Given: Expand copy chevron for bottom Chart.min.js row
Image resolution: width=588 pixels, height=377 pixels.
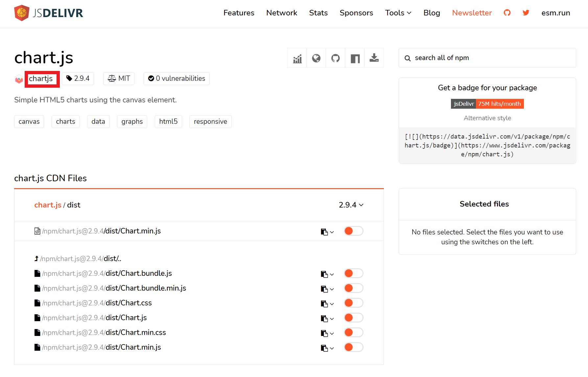Looking at the screenshot, I should point(332,348).
